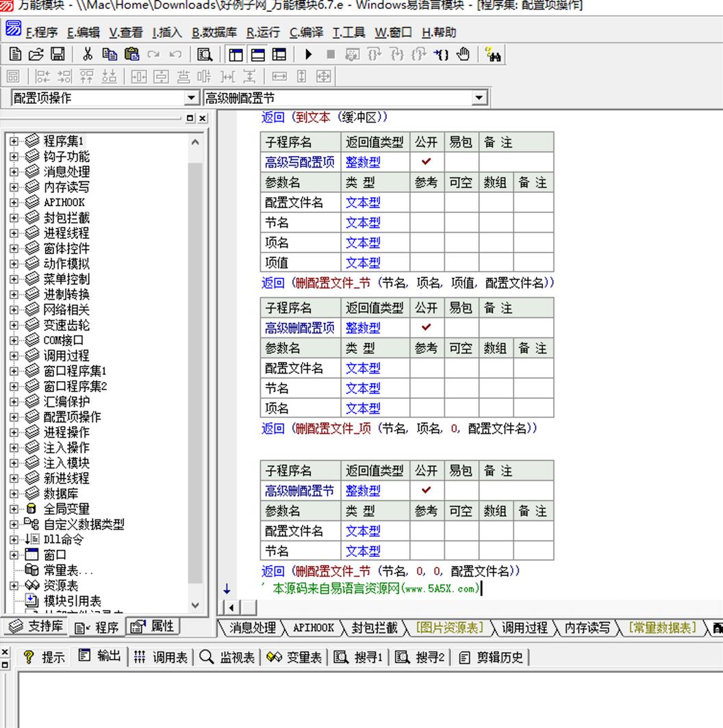Screen dimensions: 723x728
Task: Expand the 网络相关 tree node
Action: click(14, 310)
